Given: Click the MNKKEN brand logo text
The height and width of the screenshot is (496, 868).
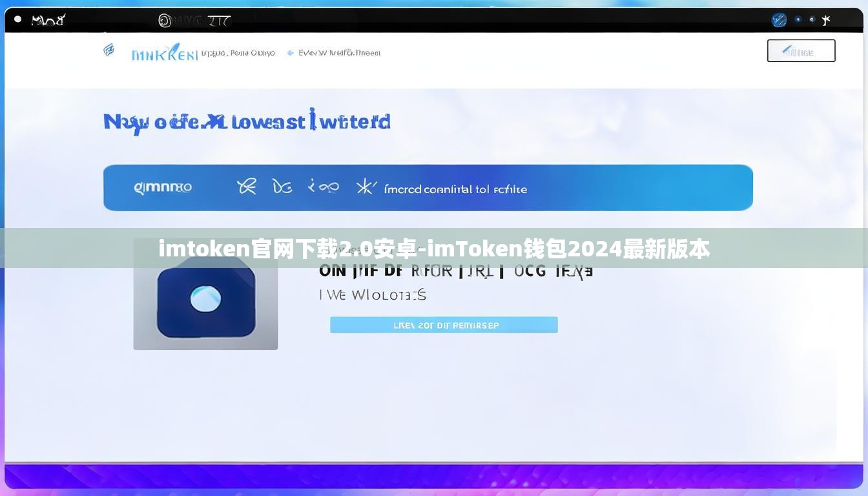Looking at the screenshot, I should [x=164, y=53].
